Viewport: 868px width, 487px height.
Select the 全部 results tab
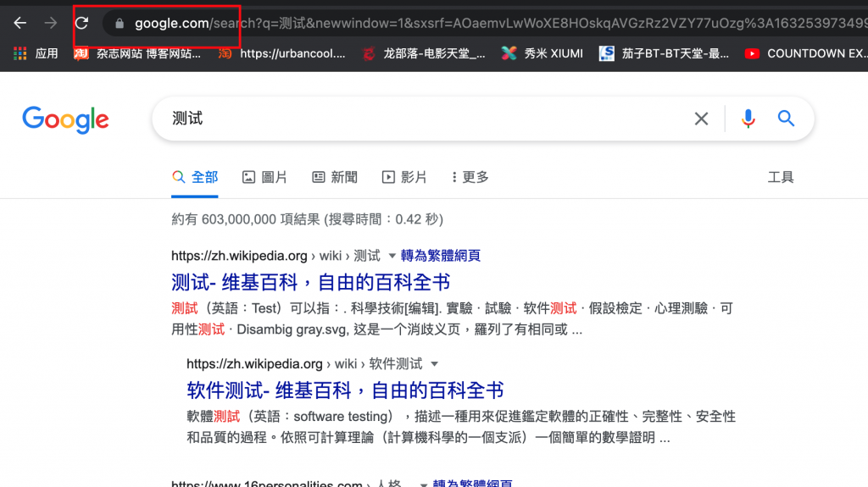[195, 177]
